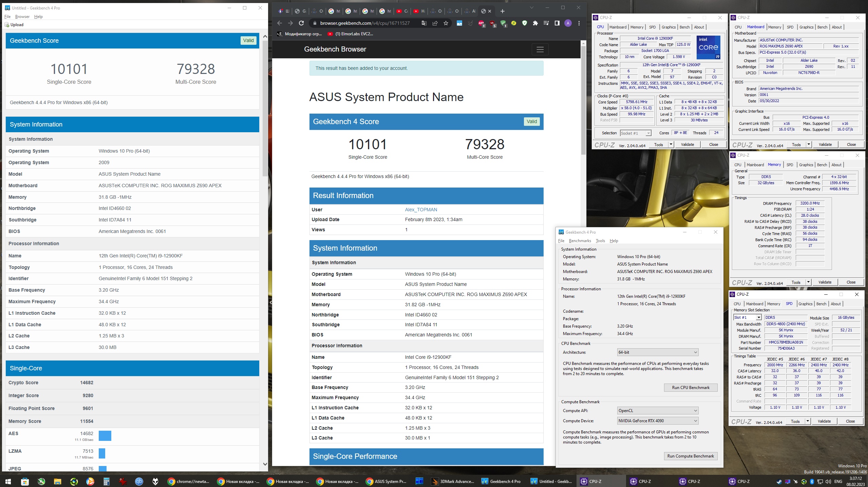Select the SPD tab in CPU-Z Memory window

pyautogui.click(x=790, y=165)
